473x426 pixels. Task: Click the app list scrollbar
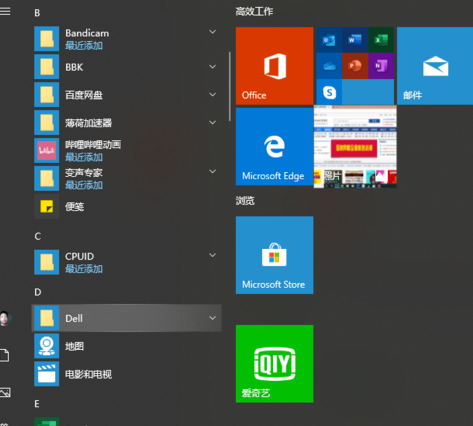tap(230, 86)
